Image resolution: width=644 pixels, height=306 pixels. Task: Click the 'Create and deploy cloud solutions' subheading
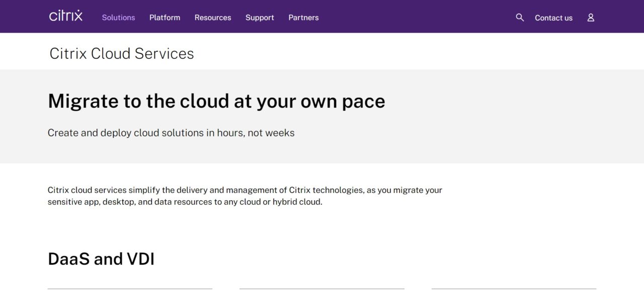pos(171,133)
